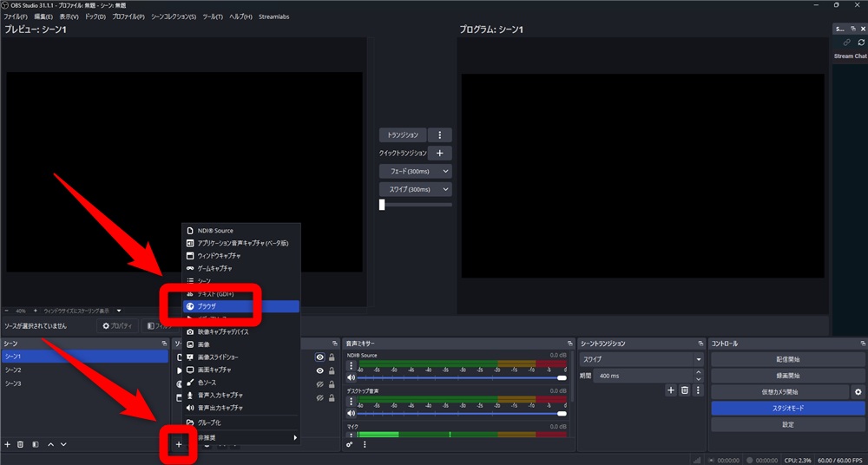
Task: Select 映像キャプチャデバイス from the source menu
Action: pos(241,331)
